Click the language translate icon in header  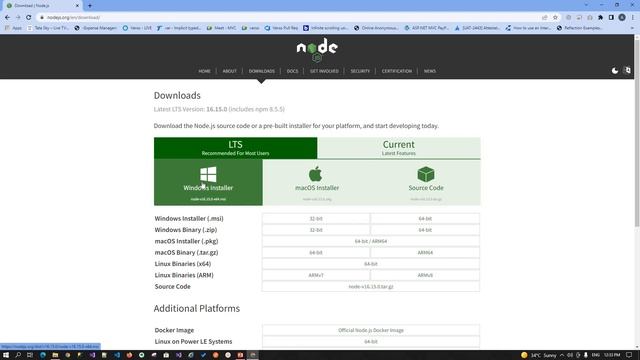tap(627, 70)
